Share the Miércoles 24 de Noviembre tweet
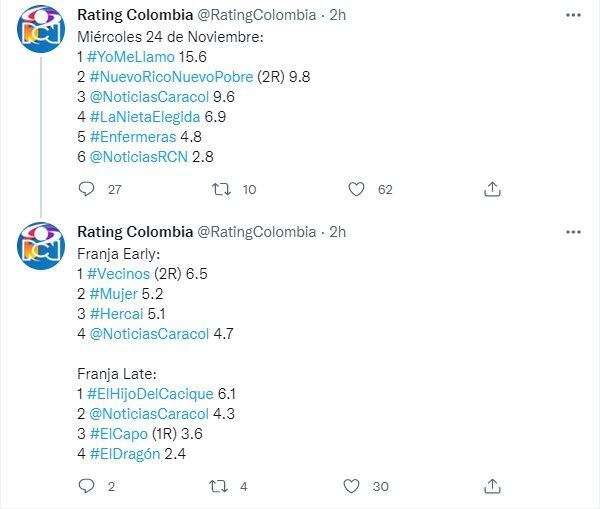Viewport: 600px width, 509px height. click(492, 189)
